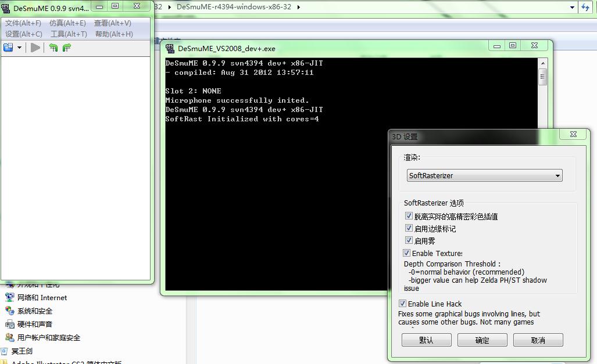Screen dimensions: 597x364
Task: Click the Explorer refresh button
Action: tap(585, 7)
